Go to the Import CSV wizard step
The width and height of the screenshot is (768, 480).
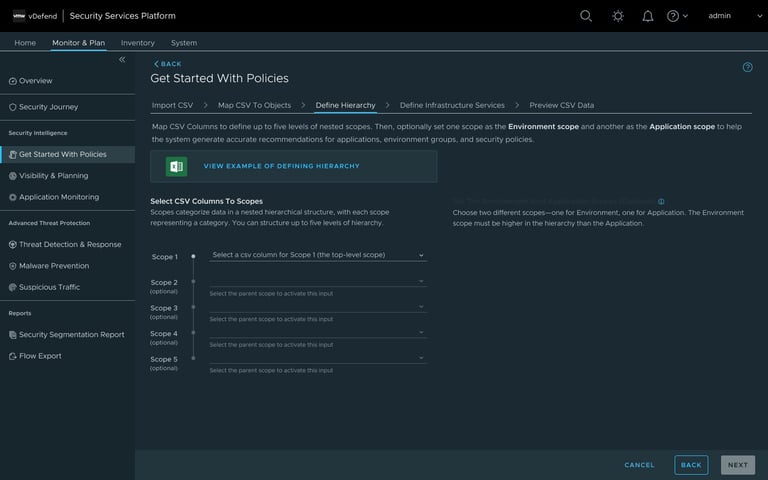pos(172,105)
